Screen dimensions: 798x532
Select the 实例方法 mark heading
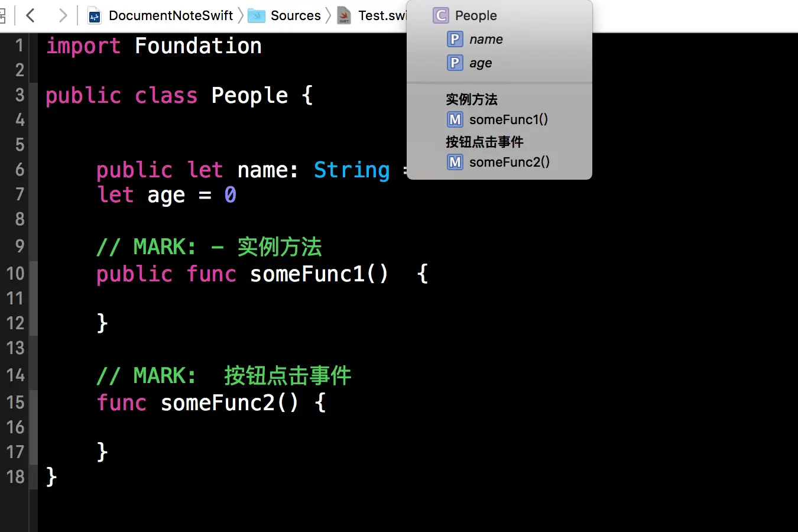(x=472, y=99)
